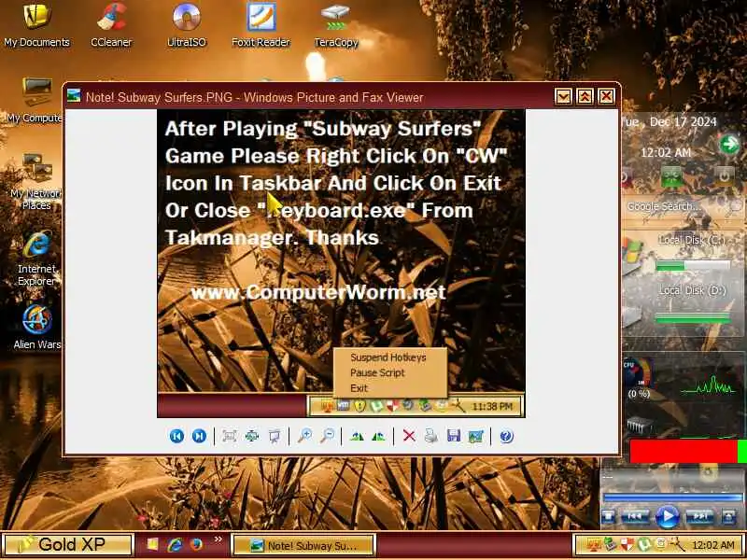This screenshot has width=747, height=560.
Task: Click the Google Search field in the sidebar
Action: coord(683,206)
